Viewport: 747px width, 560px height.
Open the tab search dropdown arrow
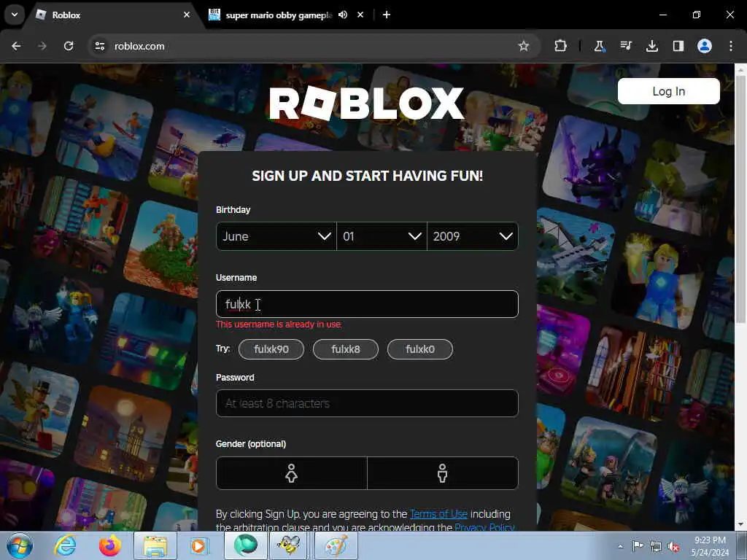point(15,15)
